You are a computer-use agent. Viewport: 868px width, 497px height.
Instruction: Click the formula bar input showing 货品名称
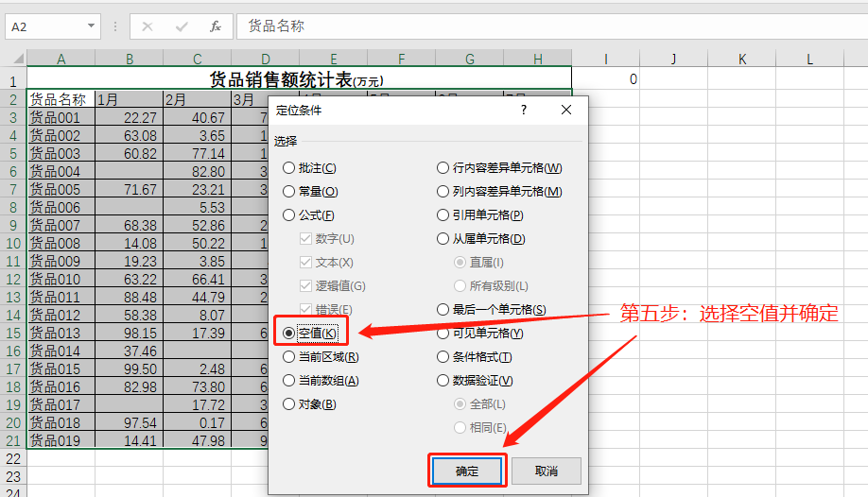(x=552, y=26)
